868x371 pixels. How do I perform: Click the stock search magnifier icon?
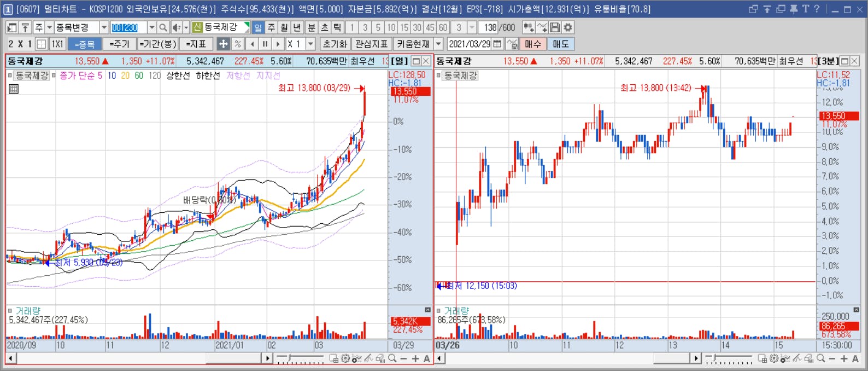(x=163, y=27)
